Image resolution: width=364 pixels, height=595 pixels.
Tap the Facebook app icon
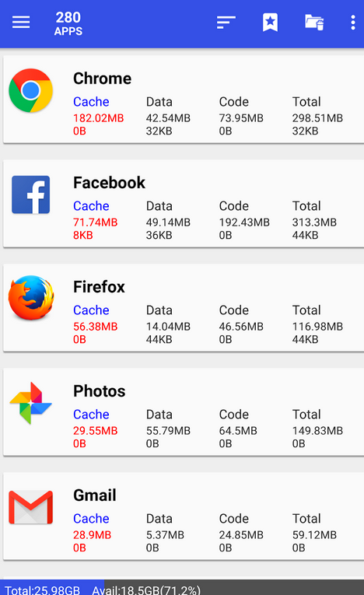pos(31,194)
